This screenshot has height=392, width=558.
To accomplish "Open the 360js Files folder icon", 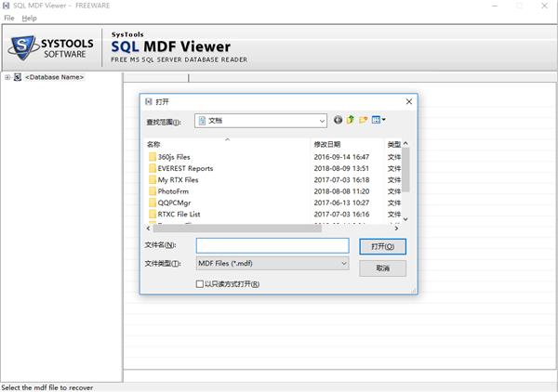I will coord(153,157).
